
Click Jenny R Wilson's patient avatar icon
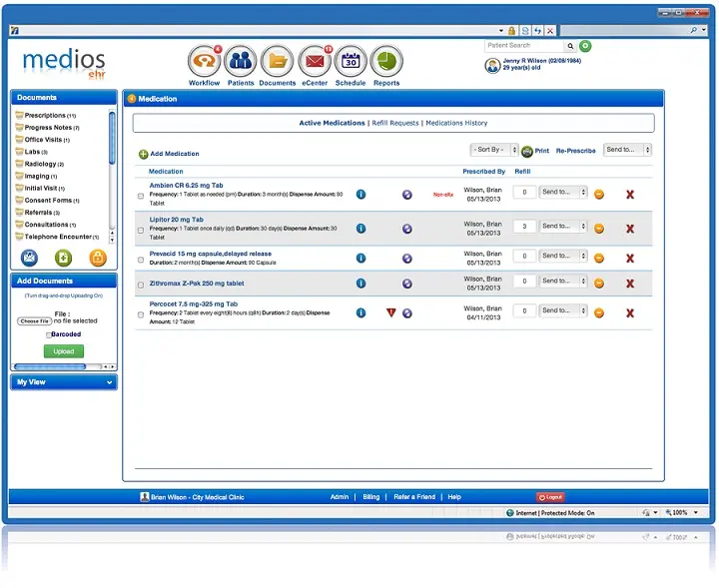pyautogui.click(x=492, y=66)
